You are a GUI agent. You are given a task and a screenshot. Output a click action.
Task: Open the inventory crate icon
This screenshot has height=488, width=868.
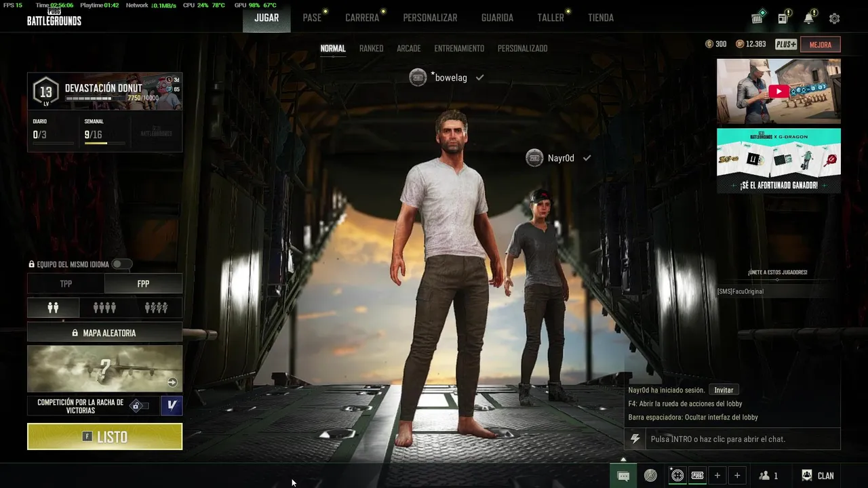[x=757, y=18]
